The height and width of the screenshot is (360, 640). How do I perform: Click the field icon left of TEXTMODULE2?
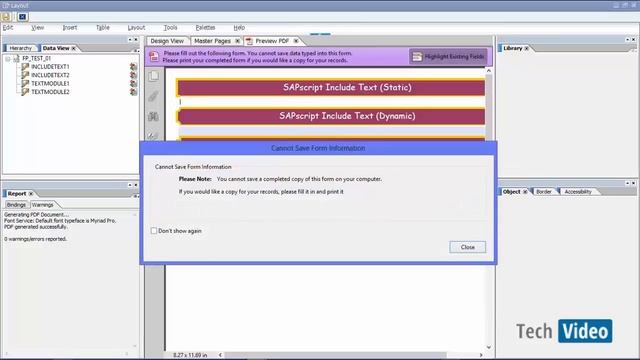(25, 92)
